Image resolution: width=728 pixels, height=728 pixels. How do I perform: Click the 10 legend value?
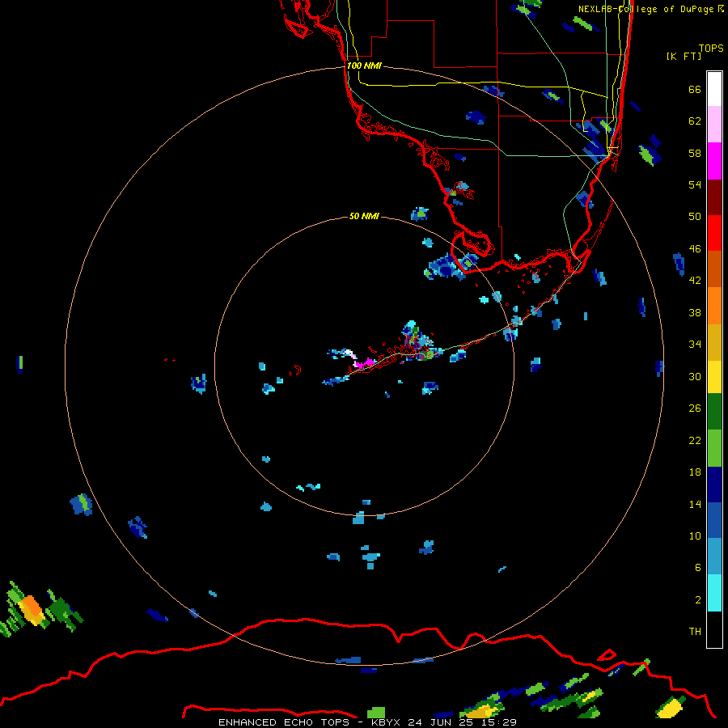695,535
